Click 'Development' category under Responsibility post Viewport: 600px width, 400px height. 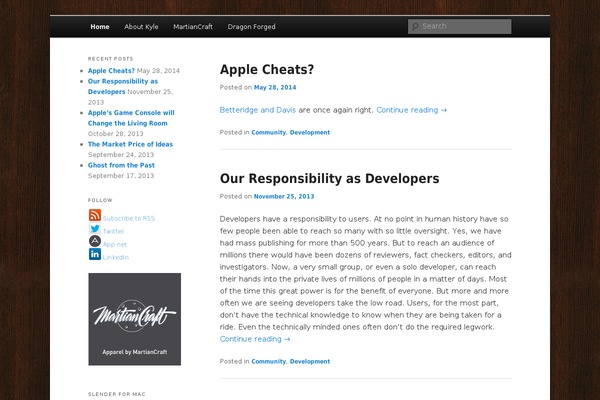coord(310,361)
